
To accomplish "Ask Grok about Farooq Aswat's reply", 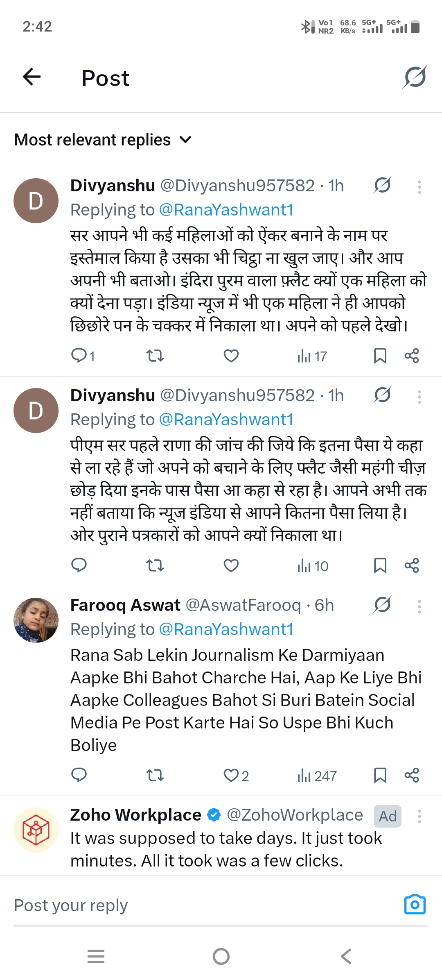I will (382, 605).
